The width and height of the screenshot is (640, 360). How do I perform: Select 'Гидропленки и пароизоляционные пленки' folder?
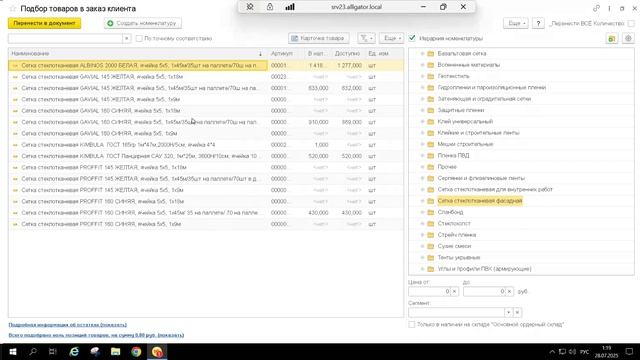coord(491,87)
